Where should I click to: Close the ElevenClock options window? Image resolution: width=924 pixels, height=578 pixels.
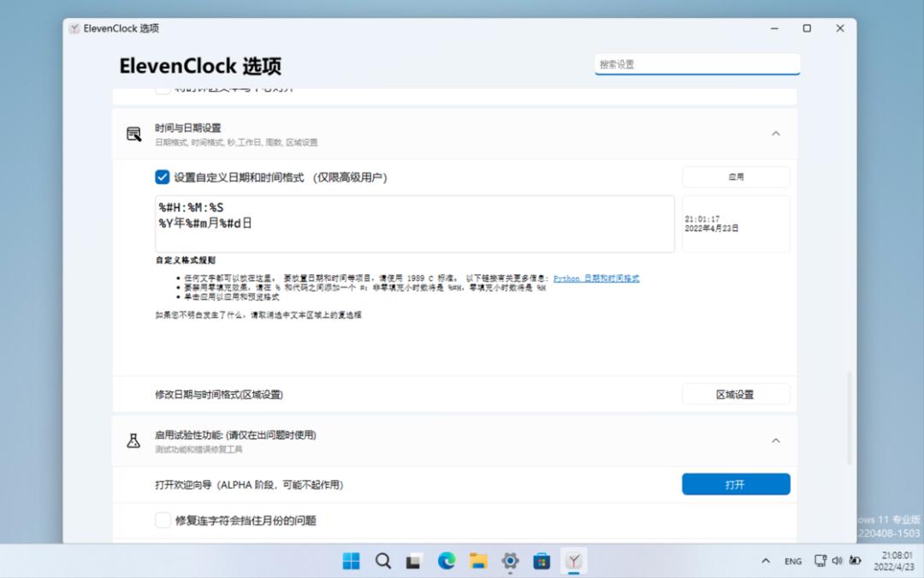point(840,28)
